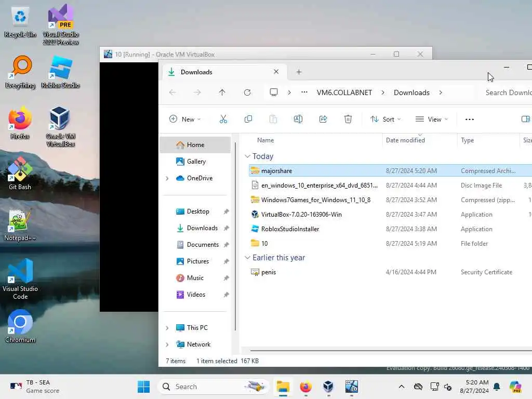Viewport: 532px width, 399px height.
Task: Select VirtualBox-7.0.20-163906-Win installer
Action: 390,215
